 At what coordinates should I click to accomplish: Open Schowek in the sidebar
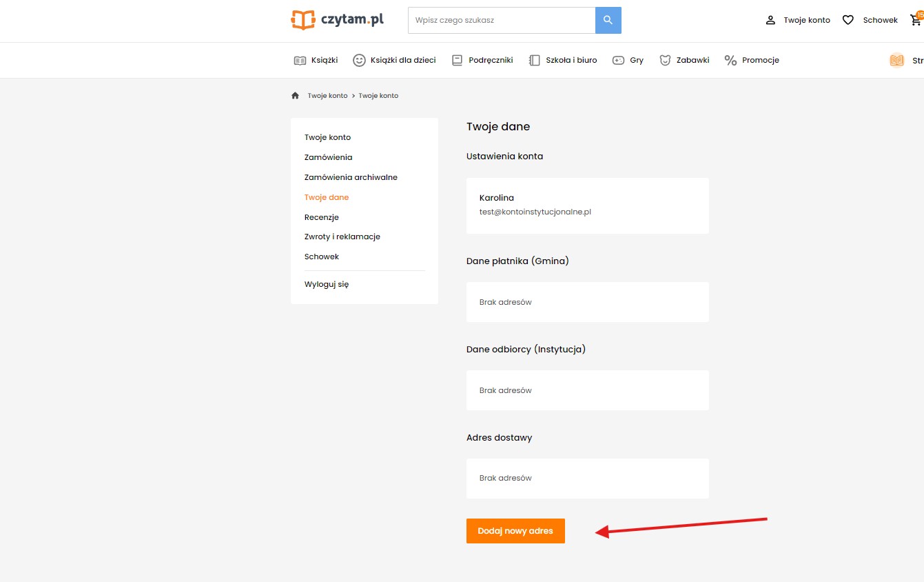point(322,257)
